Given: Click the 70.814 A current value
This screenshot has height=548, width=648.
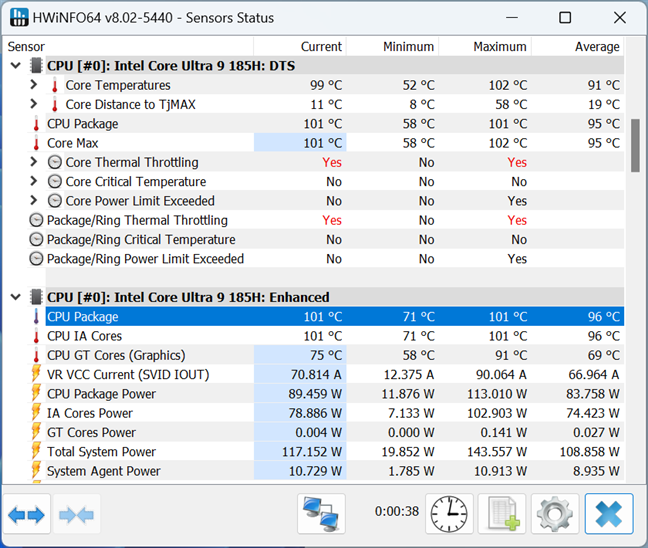Looking at the screenshot, I should 316,374.
